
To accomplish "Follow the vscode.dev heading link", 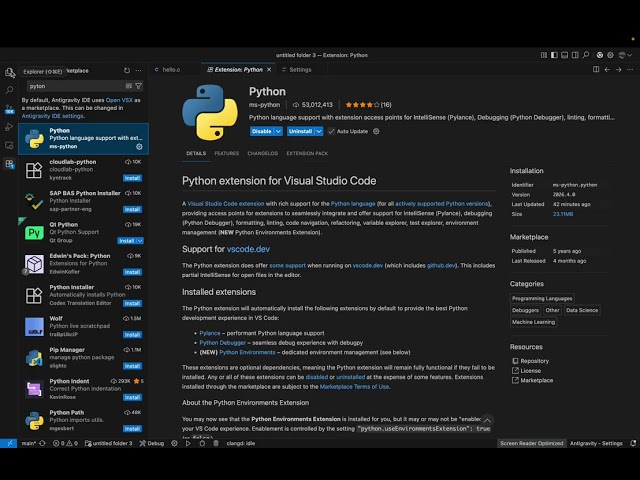I will (248, 249).
